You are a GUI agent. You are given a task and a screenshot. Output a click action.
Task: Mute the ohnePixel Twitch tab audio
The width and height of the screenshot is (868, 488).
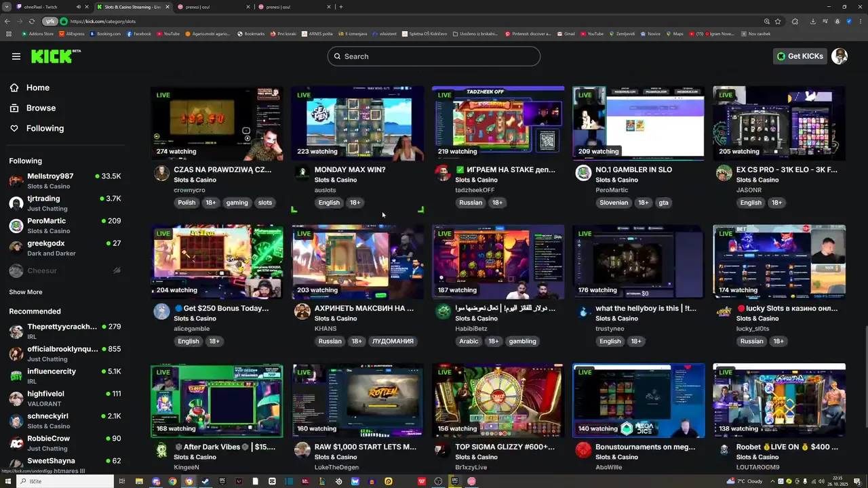pos(78,7)
